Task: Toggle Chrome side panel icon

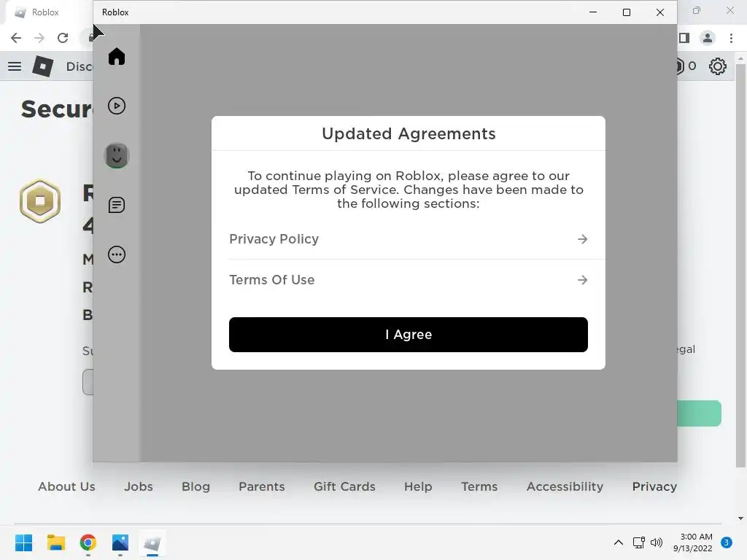Action: coord(684,38)
